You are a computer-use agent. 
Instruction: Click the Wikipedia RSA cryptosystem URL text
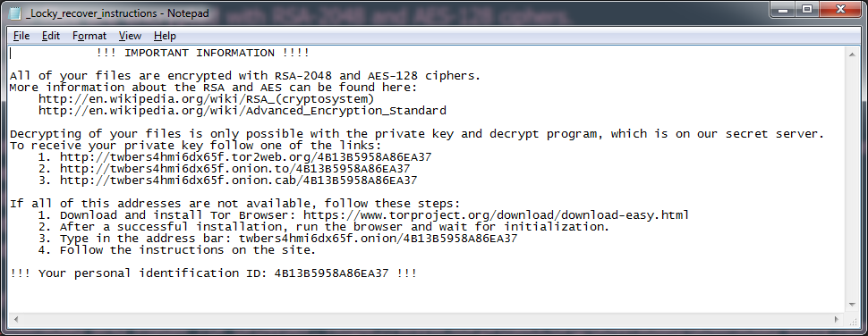pos(207,99)
